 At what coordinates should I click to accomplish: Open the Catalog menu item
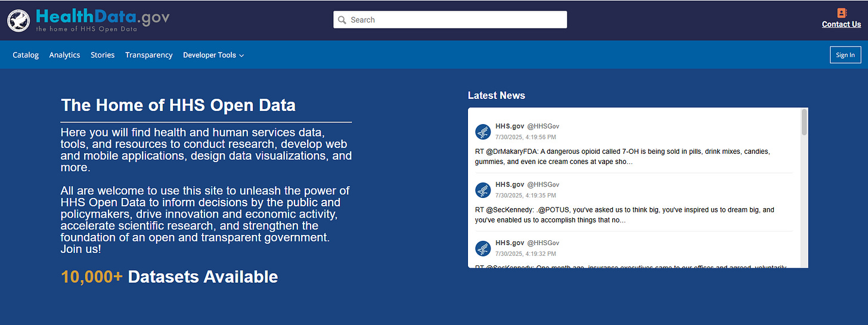click(26, 55)
